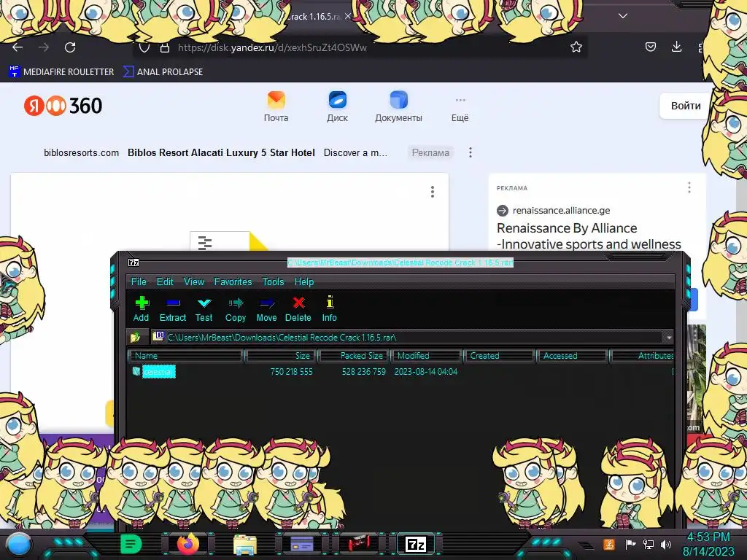
Task: Open Pocket save icon
Action: [650, 47]
